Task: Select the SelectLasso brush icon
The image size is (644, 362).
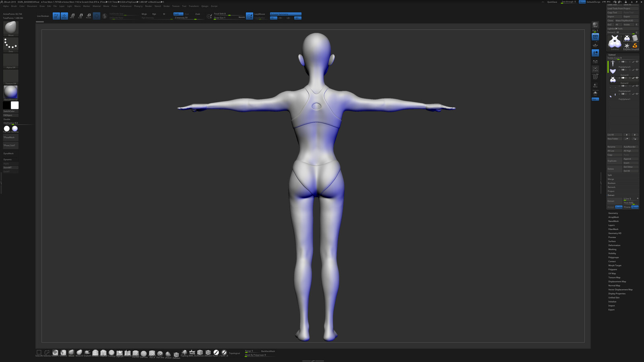Action: coord(47,353)
